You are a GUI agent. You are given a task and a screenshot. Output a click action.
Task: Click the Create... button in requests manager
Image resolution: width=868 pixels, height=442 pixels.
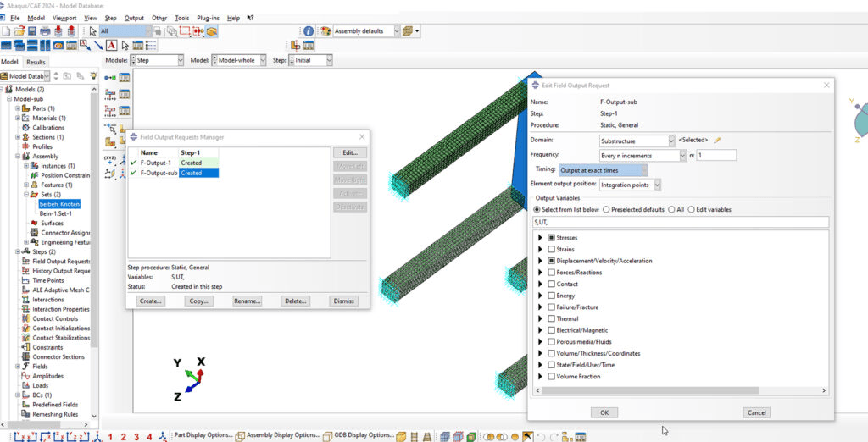(x=151, y=301)
